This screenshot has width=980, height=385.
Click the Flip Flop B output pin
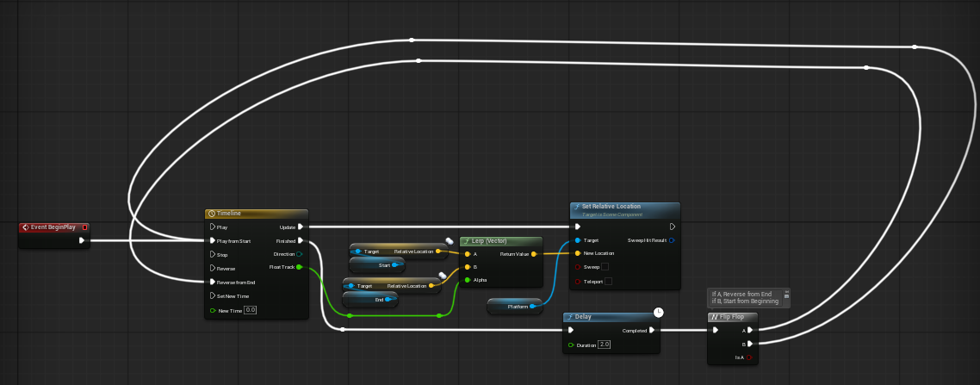click(x=750, y=344)
